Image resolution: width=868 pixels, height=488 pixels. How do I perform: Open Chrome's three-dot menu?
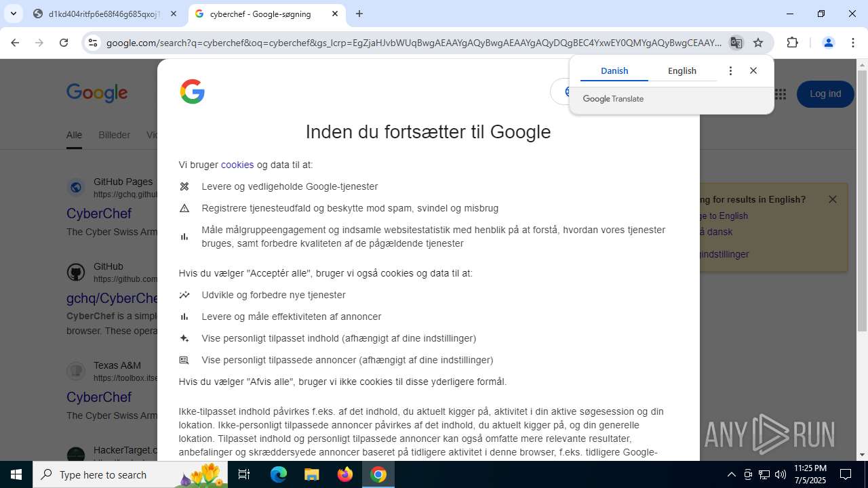pyautogui.click(x=853, y=43)
